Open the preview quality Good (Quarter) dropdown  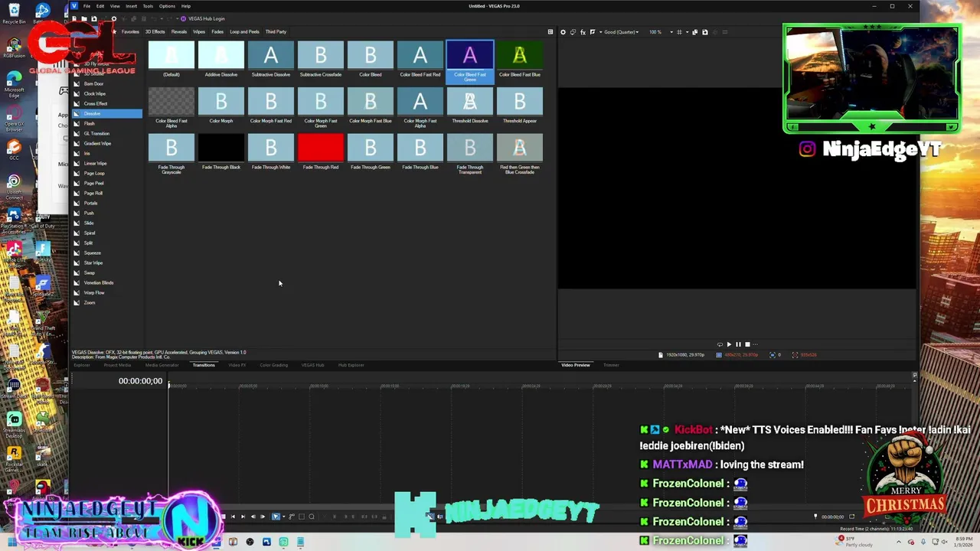pyautogui.click(x=621, y=32)
